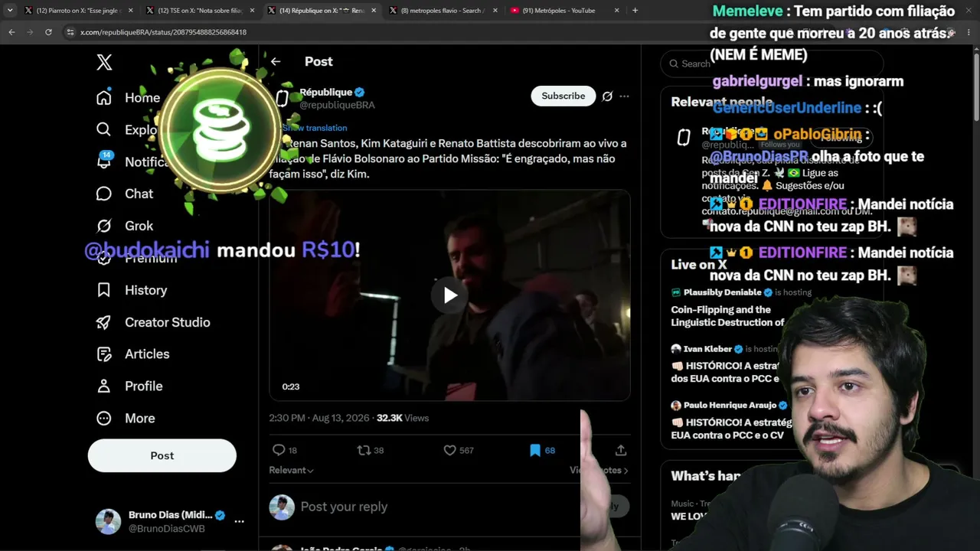Close the TSE on X tab

point(252,11)
